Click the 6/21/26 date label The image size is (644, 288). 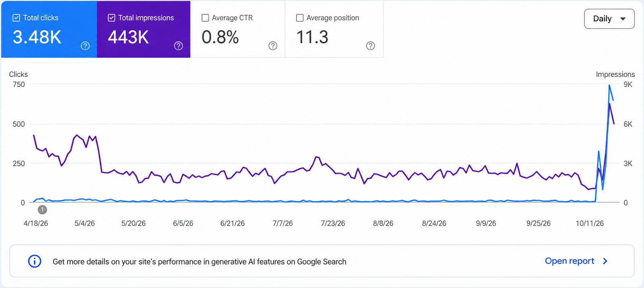point(233,223)
